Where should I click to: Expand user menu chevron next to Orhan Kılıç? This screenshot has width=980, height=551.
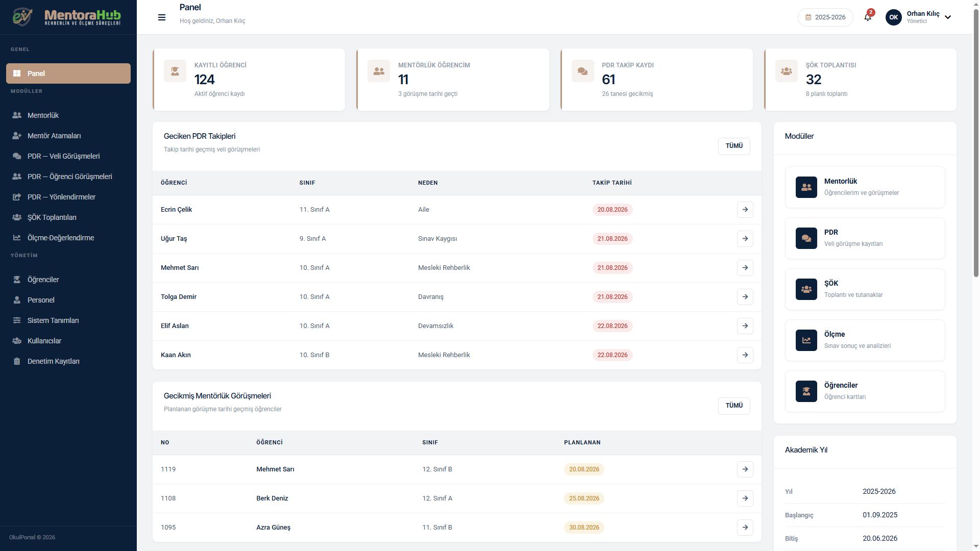(948, 17)
